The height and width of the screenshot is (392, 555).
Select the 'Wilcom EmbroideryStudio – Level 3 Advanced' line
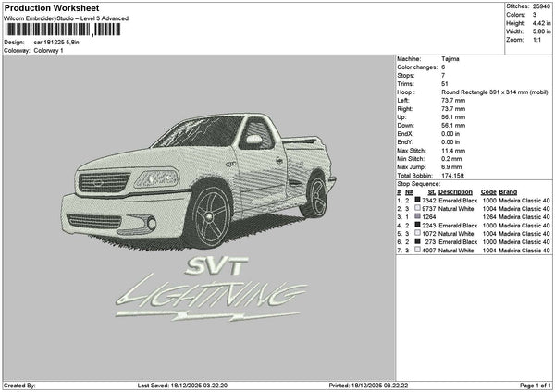[x=67, y=18]
